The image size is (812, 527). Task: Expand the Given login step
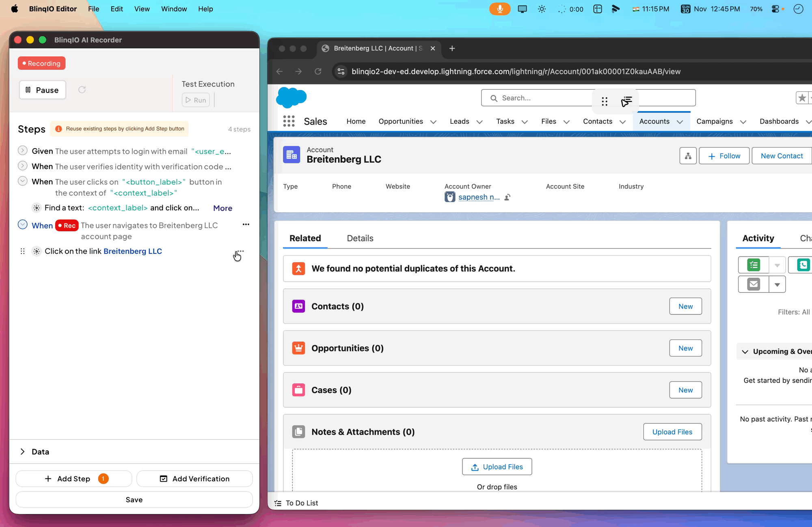[23, 151]
